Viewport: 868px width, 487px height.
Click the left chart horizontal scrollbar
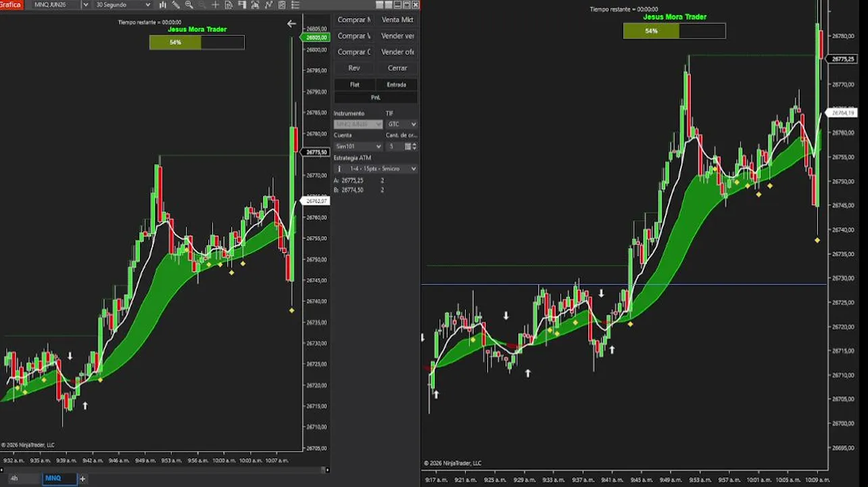(x=164, y=469)
